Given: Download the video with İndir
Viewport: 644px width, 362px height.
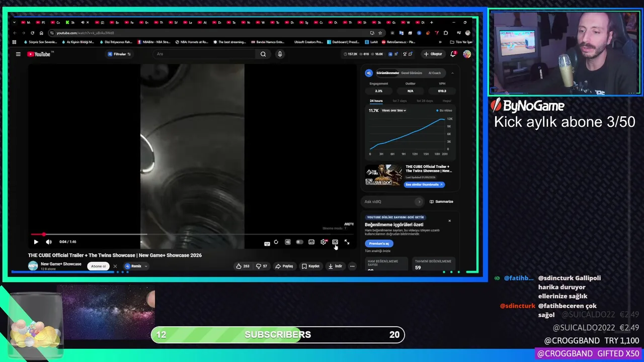Looking at the screenshot, I should (x=335, y=266).
